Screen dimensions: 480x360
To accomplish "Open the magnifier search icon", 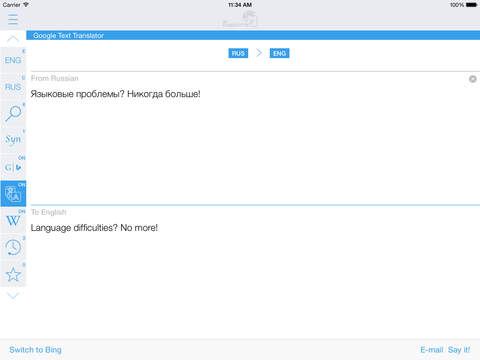I will (x=13, y=113).
